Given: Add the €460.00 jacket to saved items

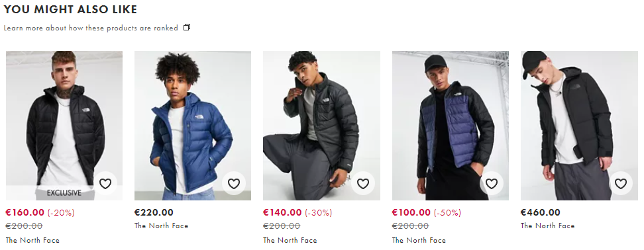Looking at the screenshot, I should pyautogui.click(x=621, y=184).
